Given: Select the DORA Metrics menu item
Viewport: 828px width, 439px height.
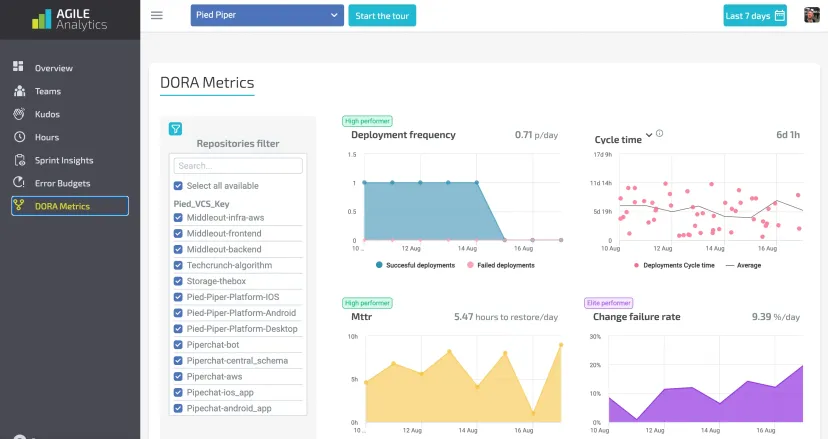Looking at the screenshot, I should (x=70, y=206).
